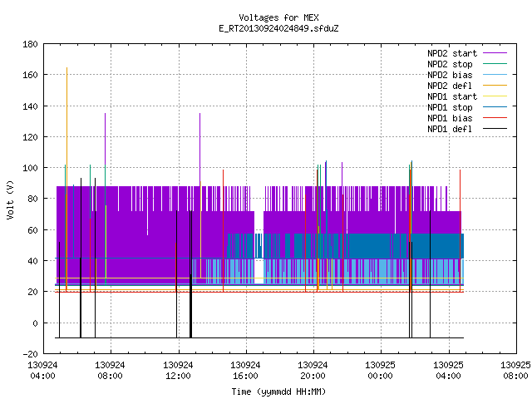Click the NPD1 start legend label
The width and height of the screenshot is (532, 399).
point(452,96)
